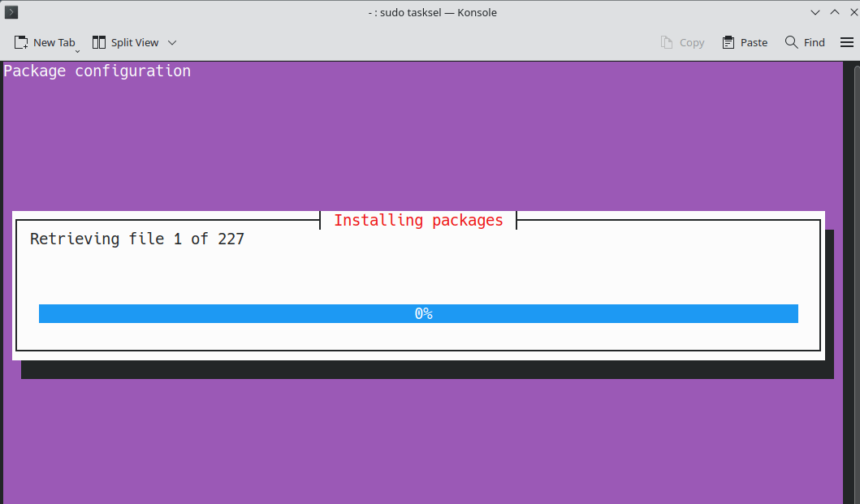This screenshot has width=860, height=504.
Task: Click the Paste text button
Action: 754,42
